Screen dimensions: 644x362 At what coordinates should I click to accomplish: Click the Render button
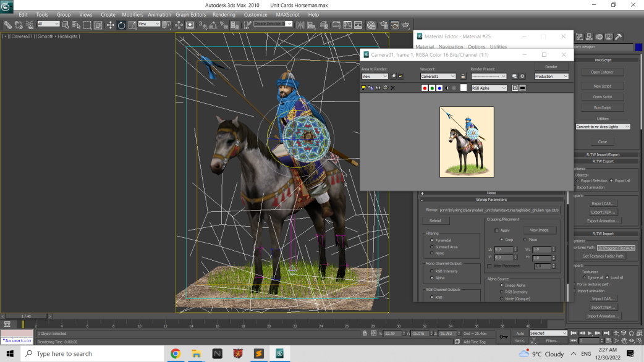pos(551,67)
